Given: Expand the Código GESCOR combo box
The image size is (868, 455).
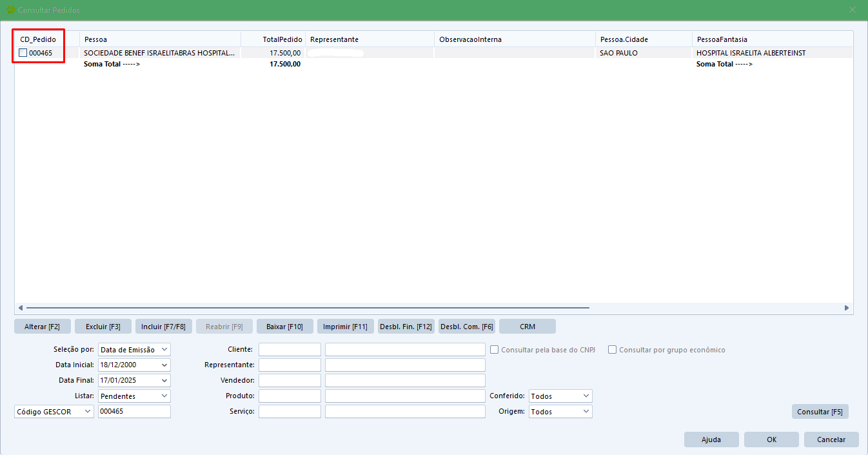Looking at the screenshot, I should (x=88, y=412).
